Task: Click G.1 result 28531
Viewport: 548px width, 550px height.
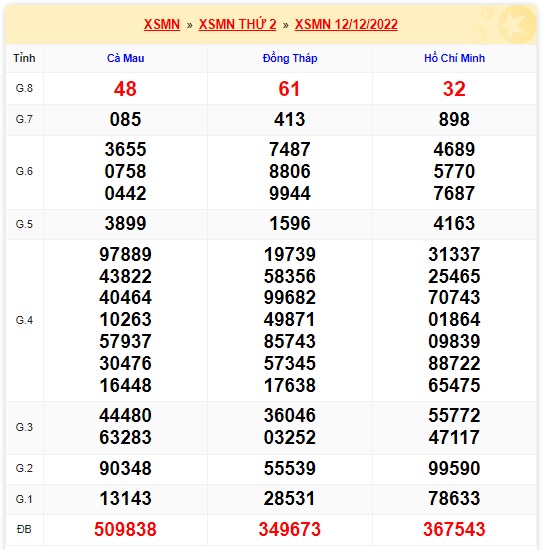Action: 290,498
